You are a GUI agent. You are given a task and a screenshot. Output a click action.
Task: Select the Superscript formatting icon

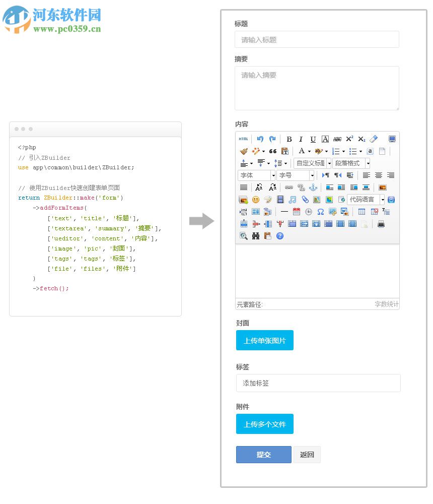[349, 138]
